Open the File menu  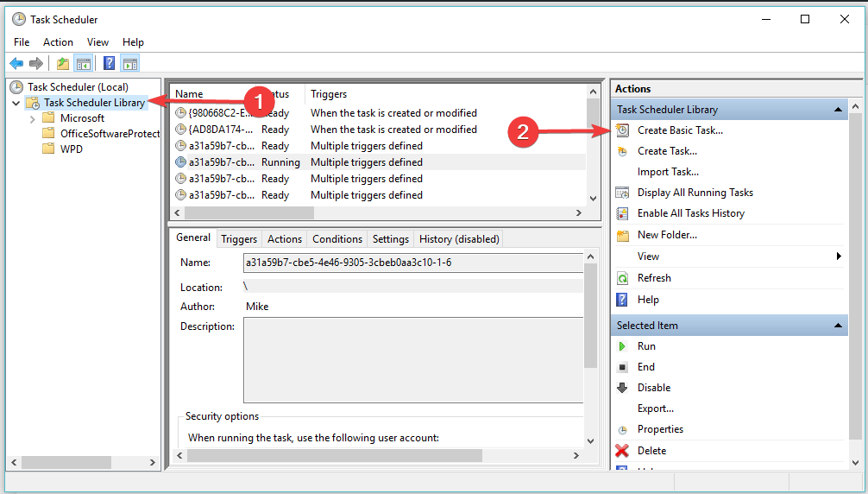22,42
